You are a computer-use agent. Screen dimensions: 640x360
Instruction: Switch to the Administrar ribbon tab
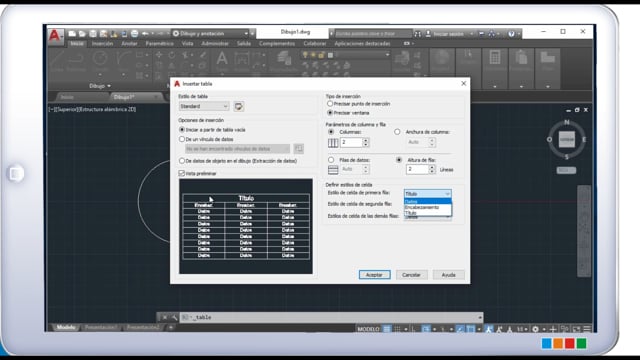tap(215, 44)
